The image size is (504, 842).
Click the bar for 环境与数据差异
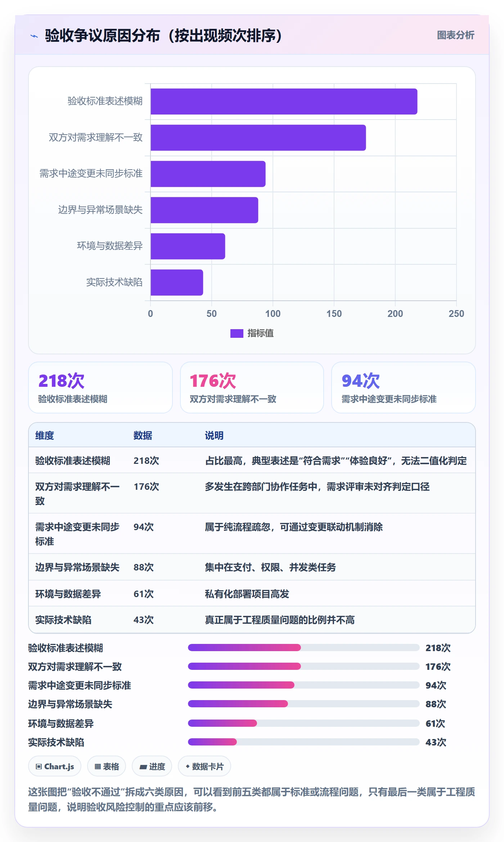188,246
